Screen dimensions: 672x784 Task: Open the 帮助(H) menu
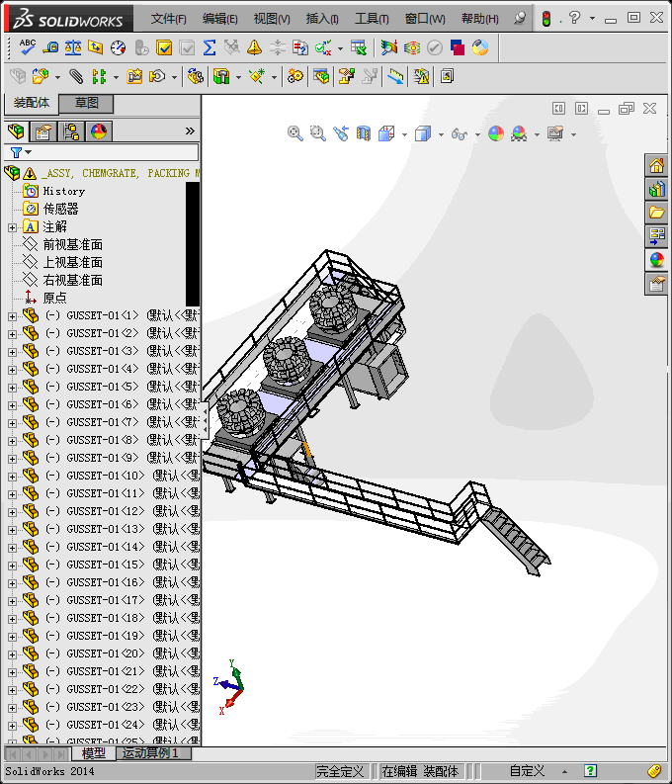coord(479,19)
